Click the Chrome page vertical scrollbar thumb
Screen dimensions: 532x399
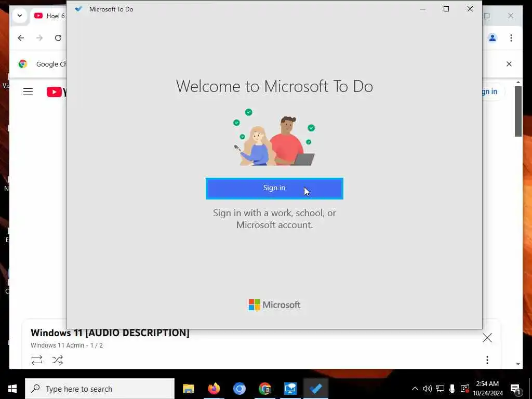tap(518, 111)
